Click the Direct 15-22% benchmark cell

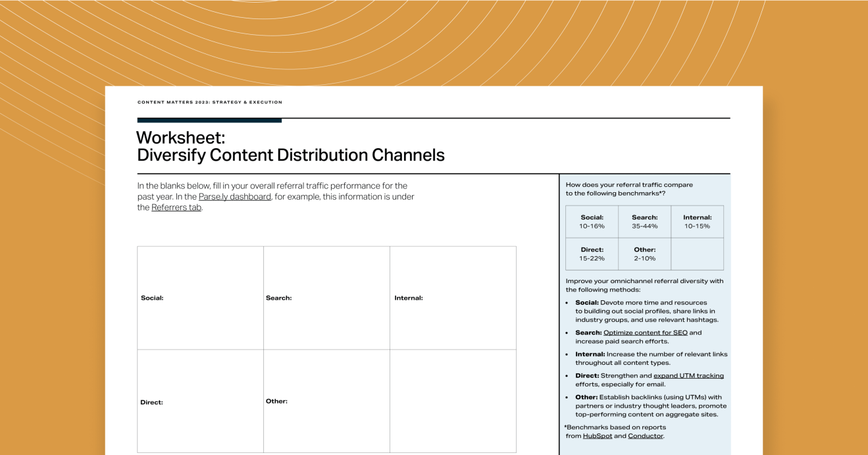pos(592,254)
